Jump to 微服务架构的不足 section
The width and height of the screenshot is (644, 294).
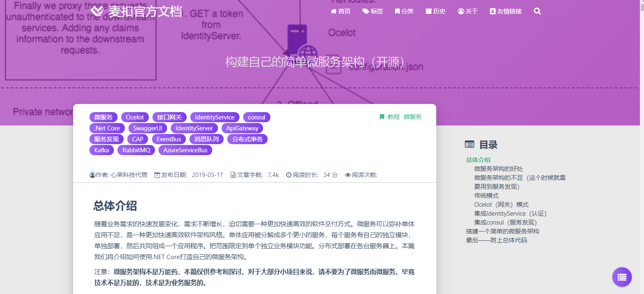coord(520,182)
